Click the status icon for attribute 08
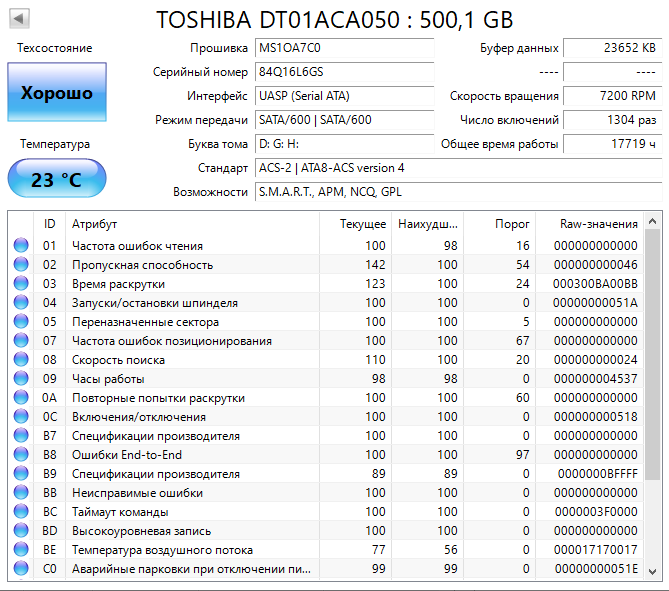This screenshot has height=591, width=669. [21, 359]
